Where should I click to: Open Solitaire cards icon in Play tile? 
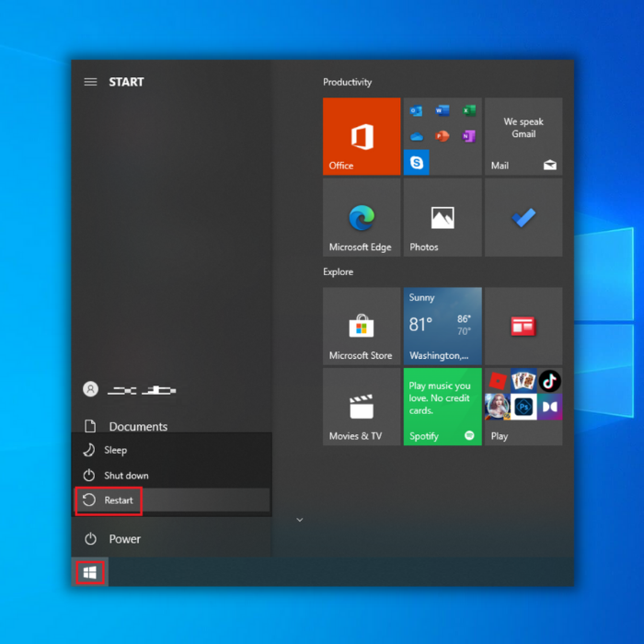[x=523, y=381]
